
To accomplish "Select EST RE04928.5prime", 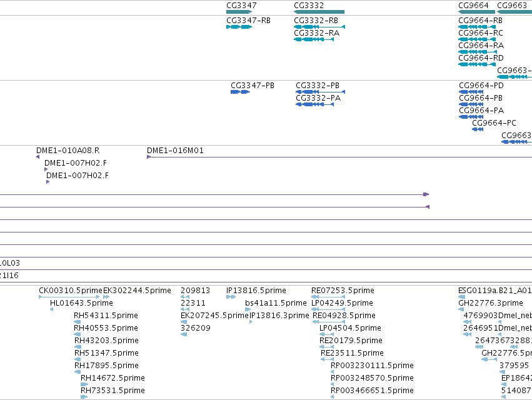I will [344, 316].
